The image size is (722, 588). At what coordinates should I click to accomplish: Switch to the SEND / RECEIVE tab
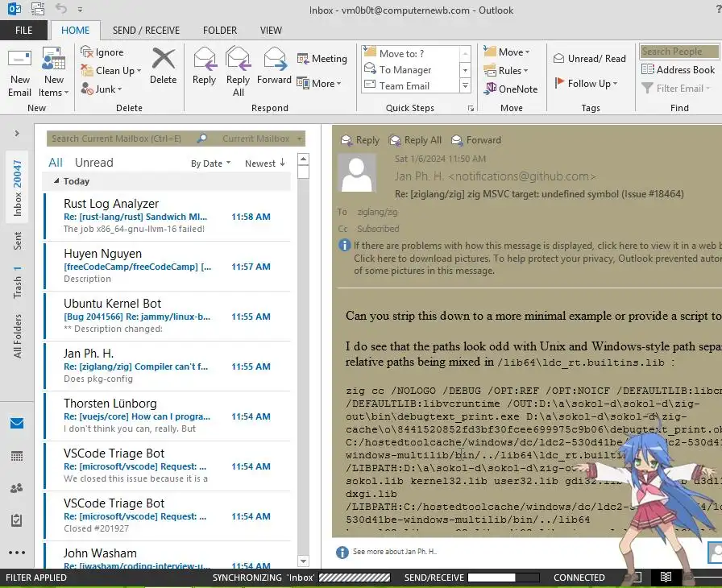[146, 31]
